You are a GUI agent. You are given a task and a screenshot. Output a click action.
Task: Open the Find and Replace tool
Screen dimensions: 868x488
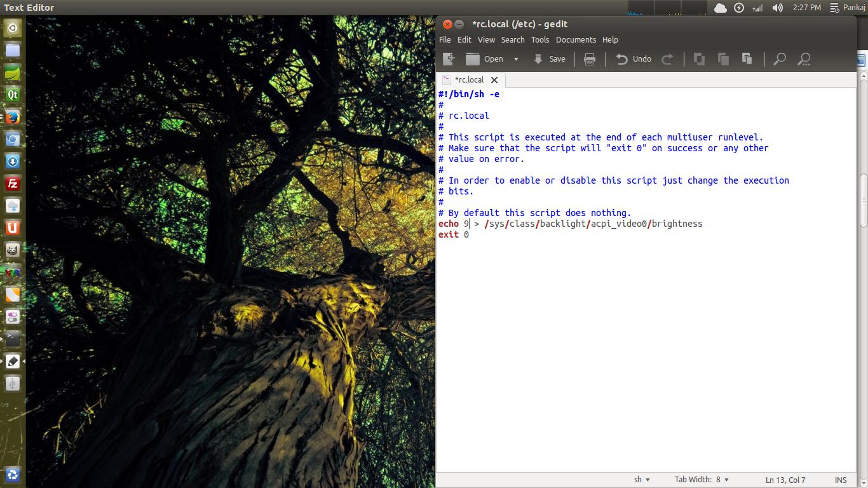804,59
